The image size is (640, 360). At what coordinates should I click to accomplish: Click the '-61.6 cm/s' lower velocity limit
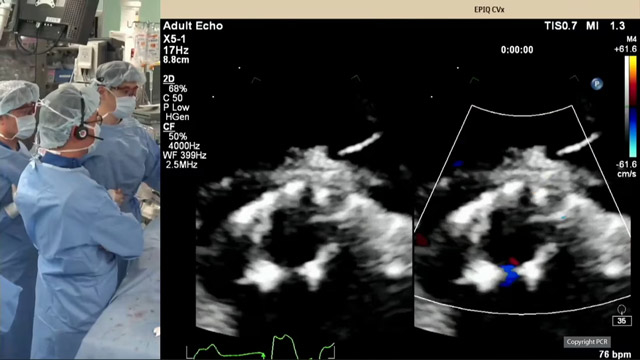point(626,169)
